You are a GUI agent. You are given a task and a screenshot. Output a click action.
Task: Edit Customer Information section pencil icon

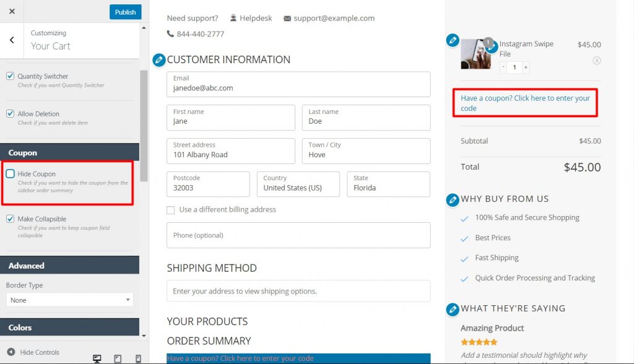pyautogui.click(x=159, y=60)
